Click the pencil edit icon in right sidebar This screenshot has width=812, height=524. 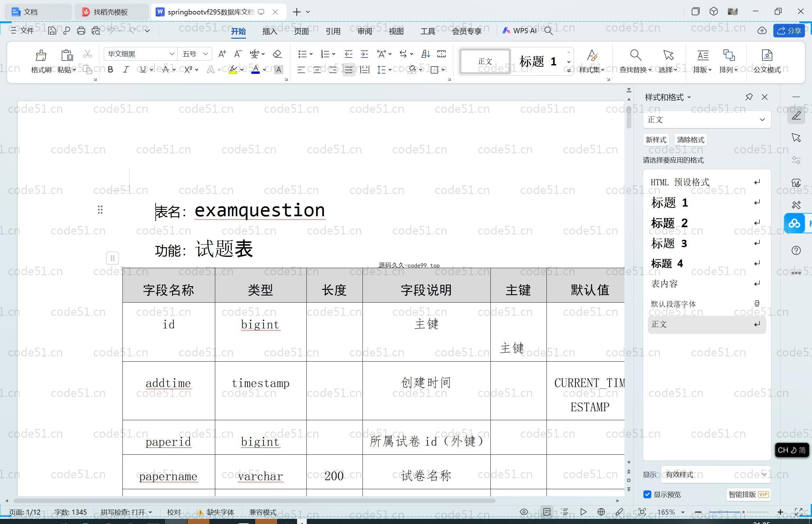pyautogui.click(x=796, y=115)
